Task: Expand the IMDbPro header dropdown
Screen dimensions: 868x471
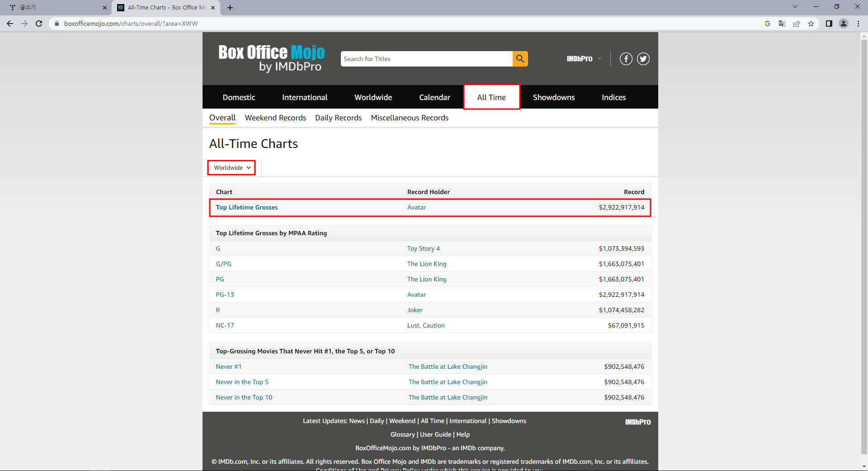Action: click(x=584, y=59)
